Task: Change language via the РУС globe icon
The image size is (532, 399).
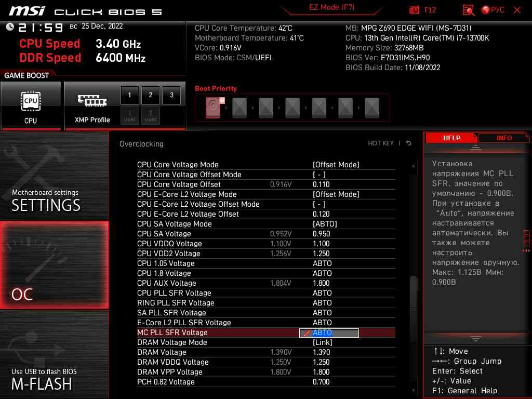Action: (493, 10)
